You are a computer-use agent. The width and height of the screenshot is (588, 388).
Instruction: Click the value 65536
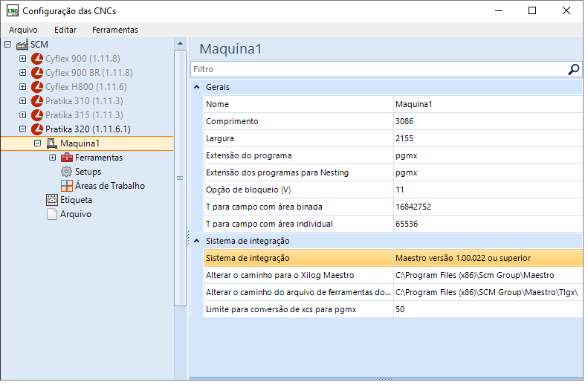(x=488, y=224)
